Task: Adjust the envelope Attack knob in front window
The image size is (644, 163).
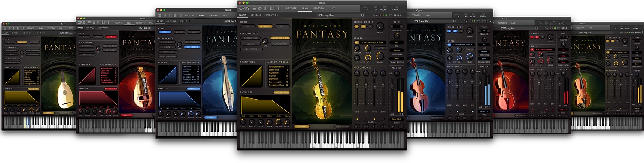Action: pos(252,122)
